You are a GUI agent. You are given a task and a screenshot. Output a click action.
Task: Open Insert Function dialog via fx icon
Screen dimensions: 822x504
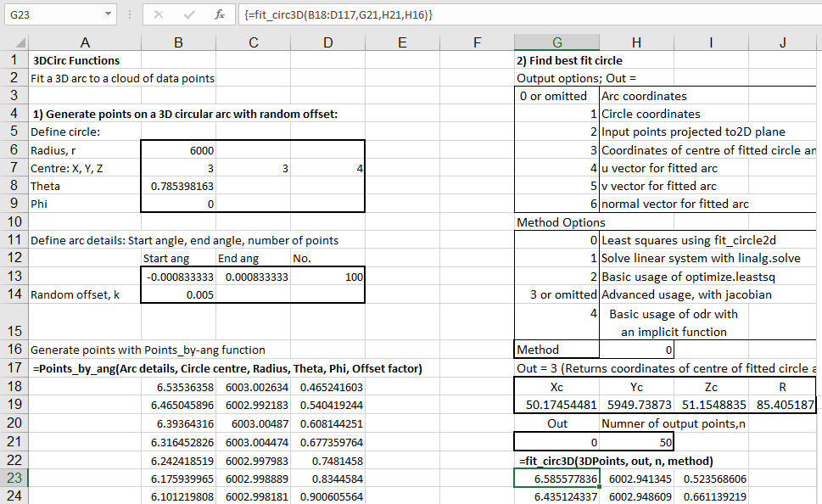[219, 15]
